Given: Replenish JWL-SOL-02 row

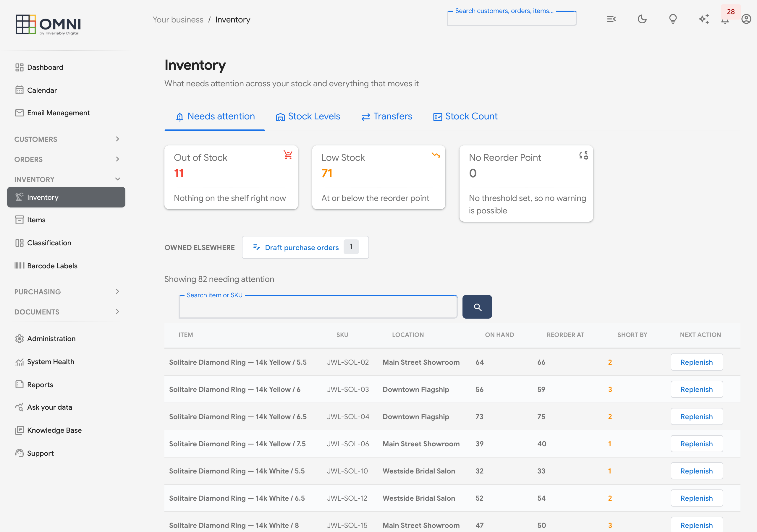Looking at the screenshot, I should [697, 362].
